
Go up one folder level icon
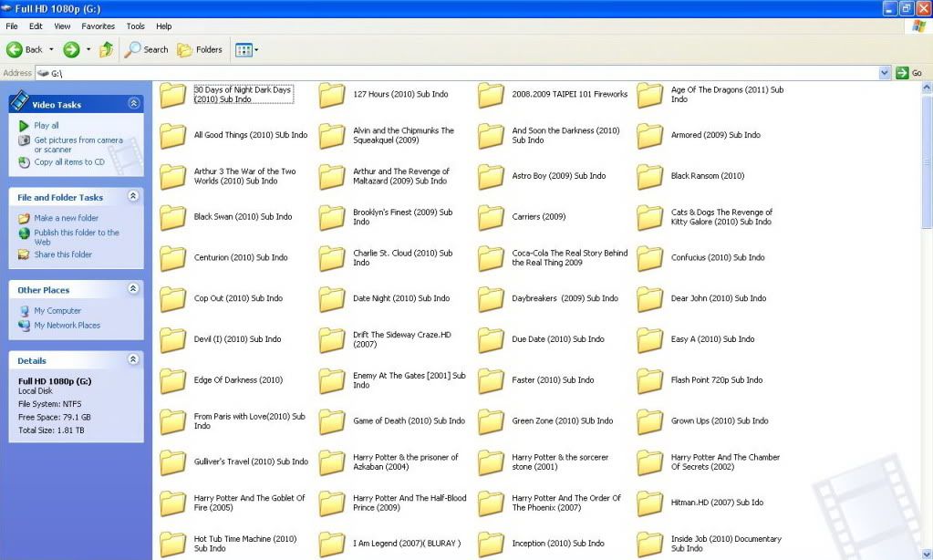click(106, 50)
